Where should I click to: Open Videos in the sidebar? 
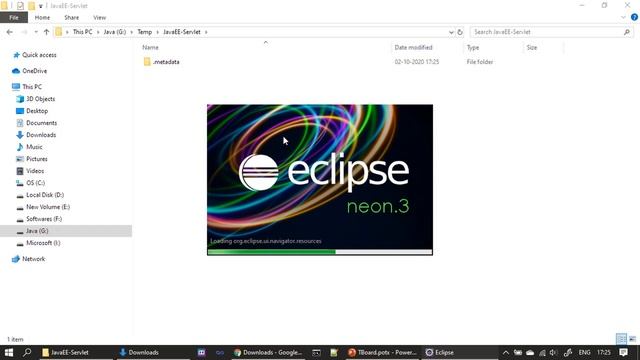click(35, 171)
